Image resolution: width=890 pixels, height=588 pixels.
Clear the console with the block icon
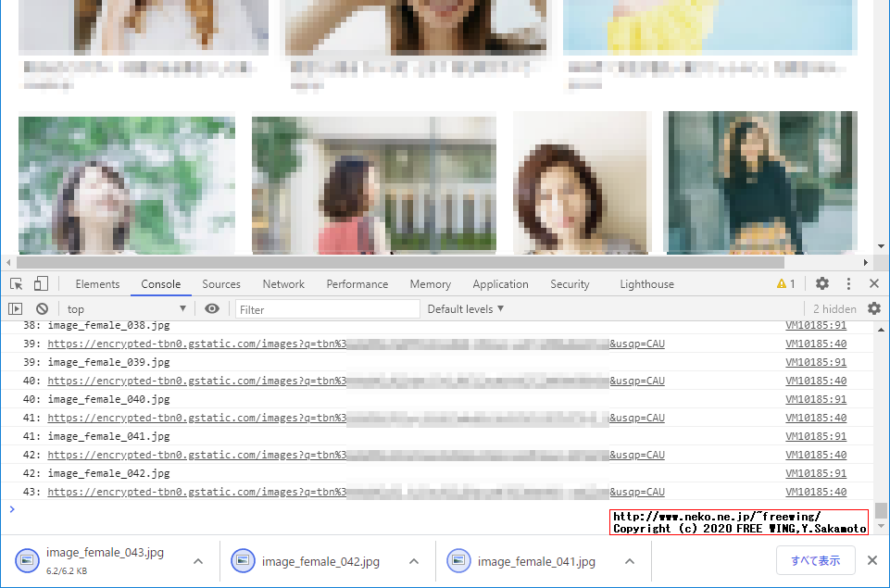click(42, 309)
